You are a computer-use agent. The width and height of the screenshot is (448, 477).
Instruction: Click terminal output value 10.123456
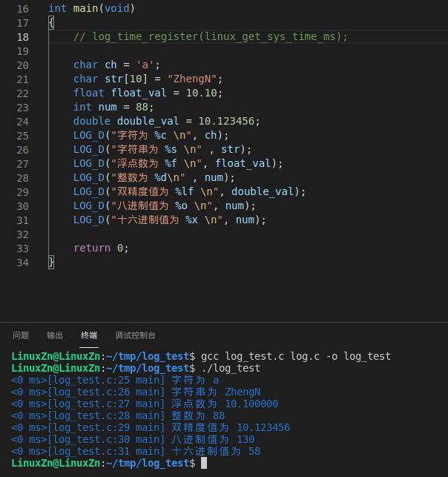tap(263, 428)
